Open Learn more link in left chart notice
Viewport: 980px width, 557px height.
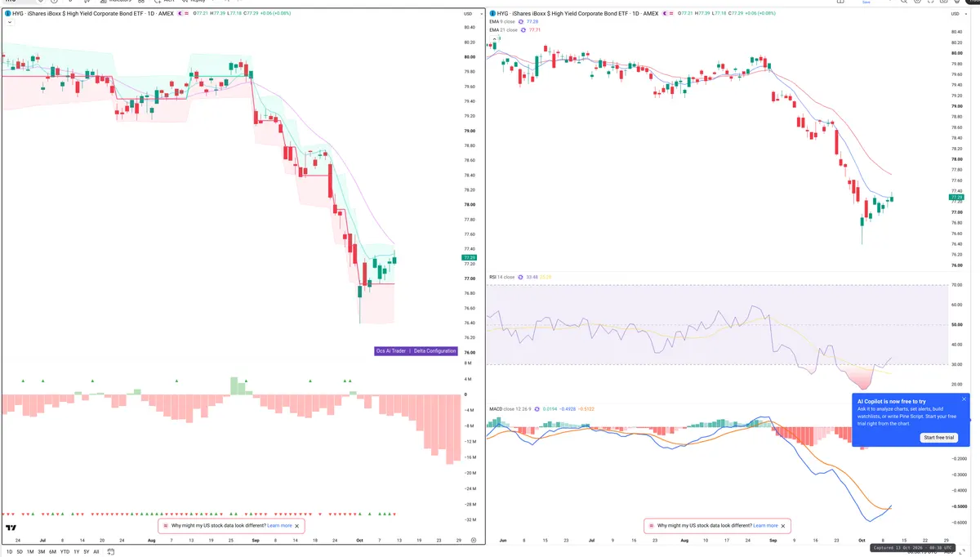(x=279, y=526)
